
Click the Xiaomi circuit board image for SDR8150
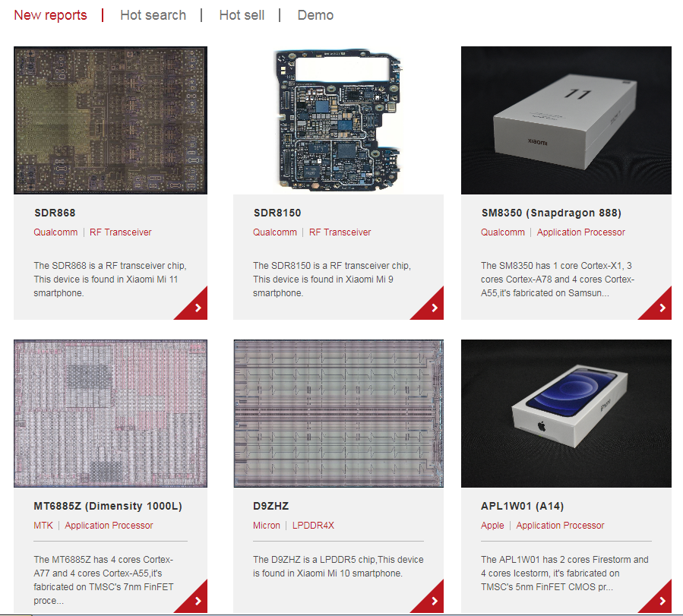tap(338, 120)
